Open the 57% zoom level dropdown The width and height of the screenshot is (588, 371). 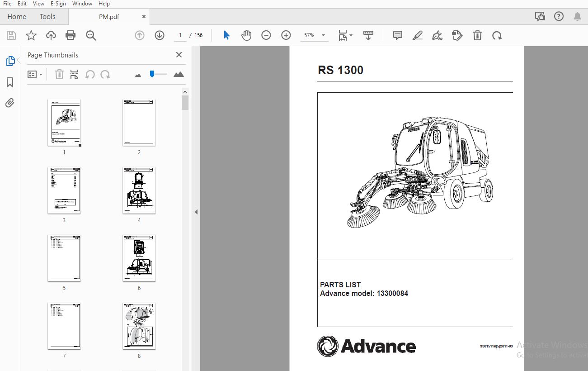click(315, 35)
